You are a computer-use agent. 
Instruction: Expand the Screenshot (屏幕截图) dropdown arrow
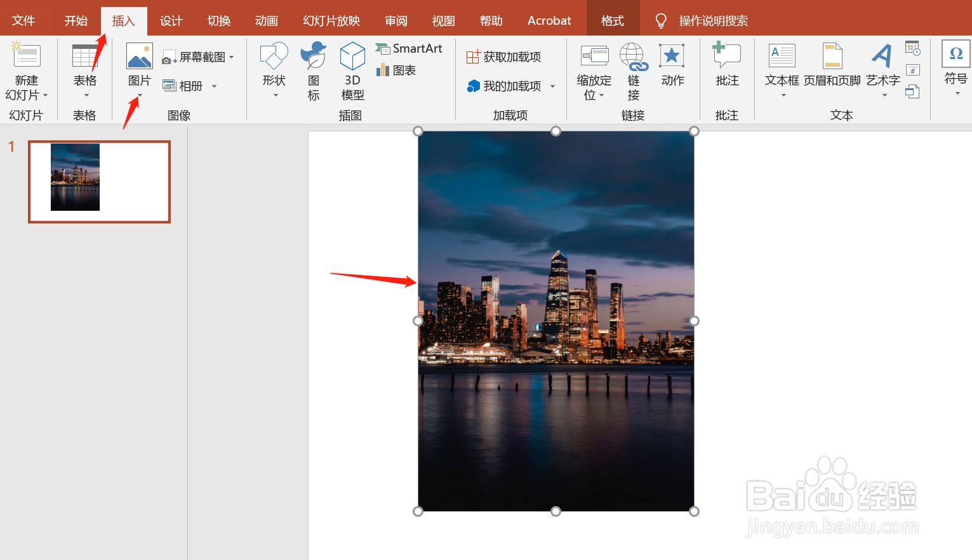coord(232,57)
